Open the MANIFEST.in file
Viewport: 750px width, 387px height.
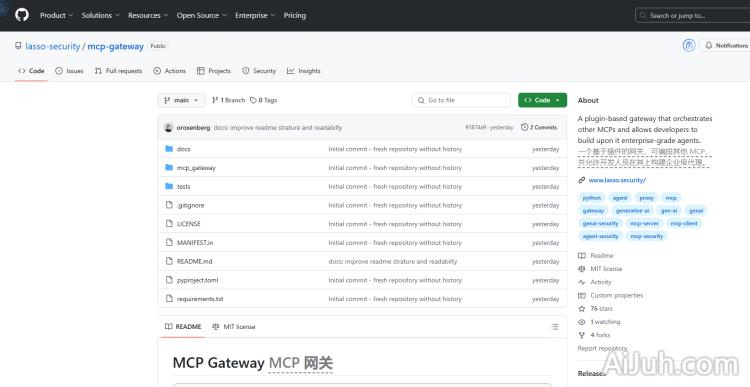coord(195,243)
